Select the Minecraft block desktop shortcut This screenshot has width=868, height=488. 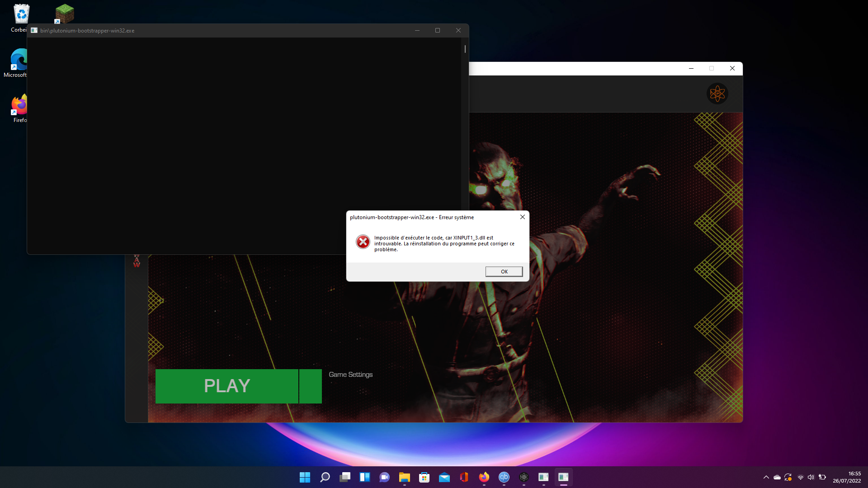click(64, 14)
